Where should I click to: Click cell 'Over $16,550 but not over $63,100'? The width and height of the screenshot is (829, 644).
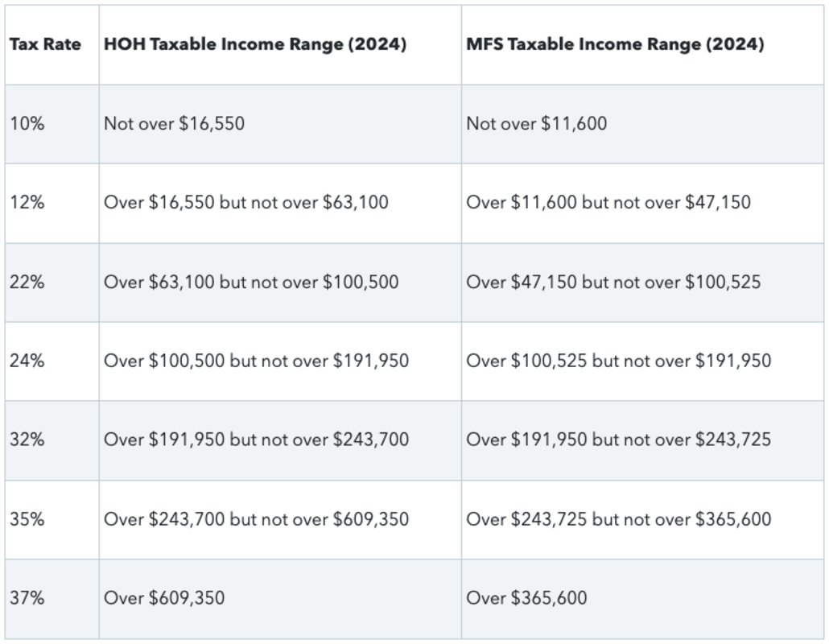(245, 202)
